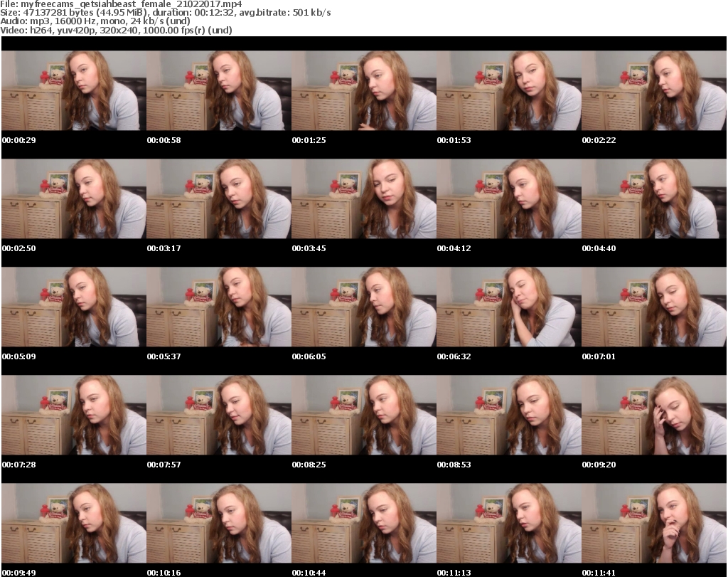Click the File name header line
This screenshot has width=728, height=577.
tap(121, 4)
